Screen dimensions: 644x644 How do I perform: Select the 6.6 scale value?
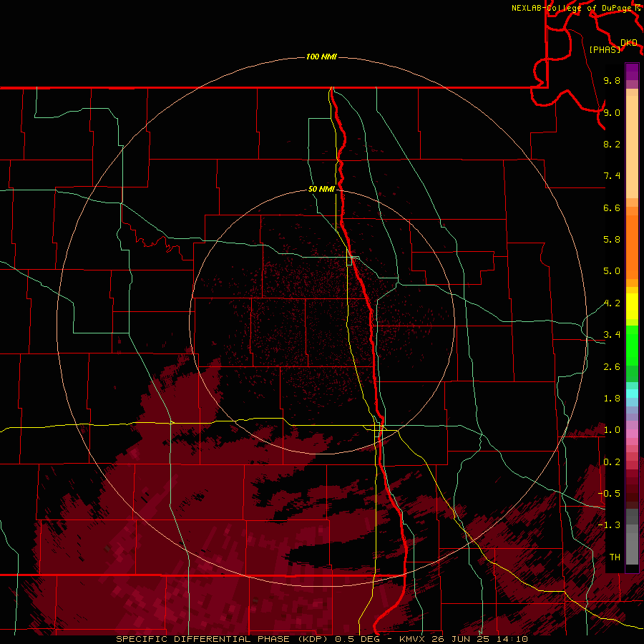[x=612, y=208]
